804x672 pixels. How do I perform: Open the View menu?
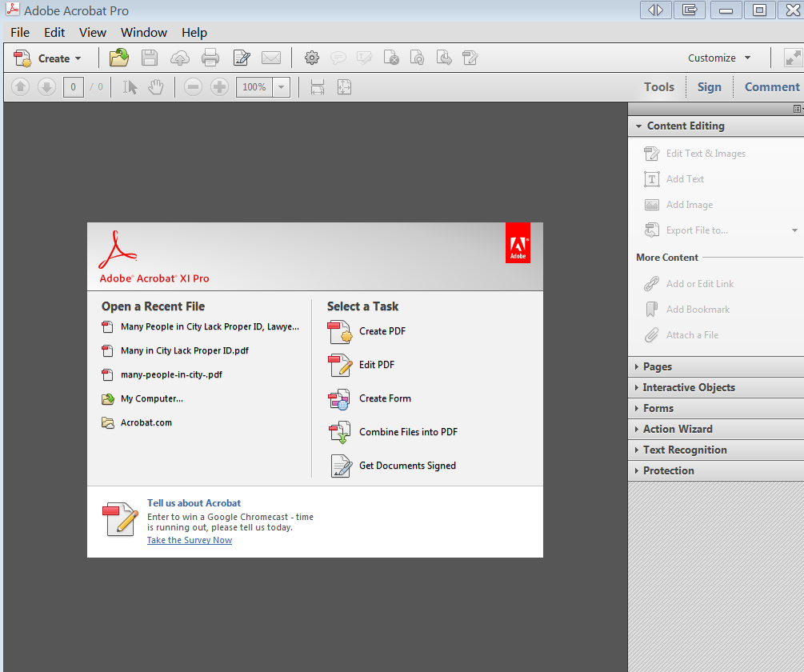(92, 32)
